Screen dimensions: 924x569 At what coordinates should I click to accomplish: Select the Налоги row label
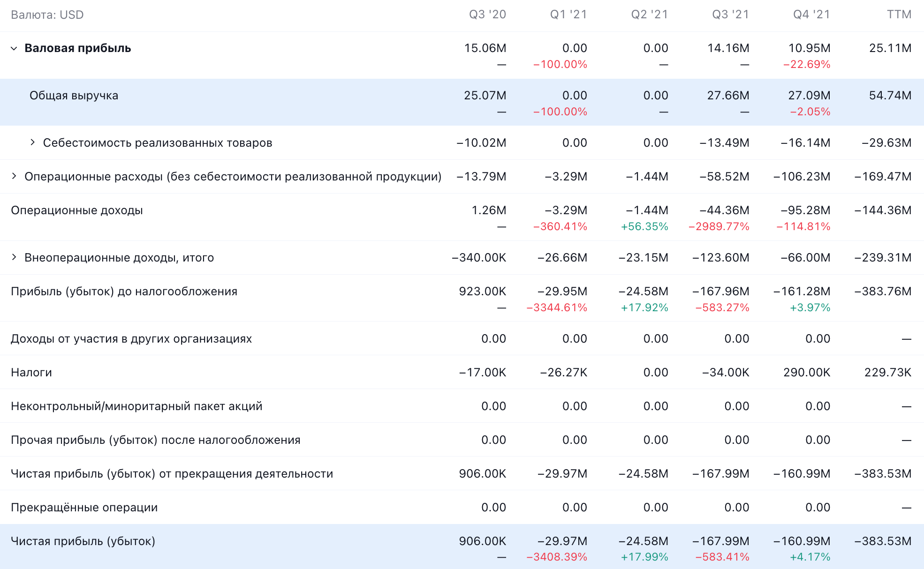click(x=31, y=373)
